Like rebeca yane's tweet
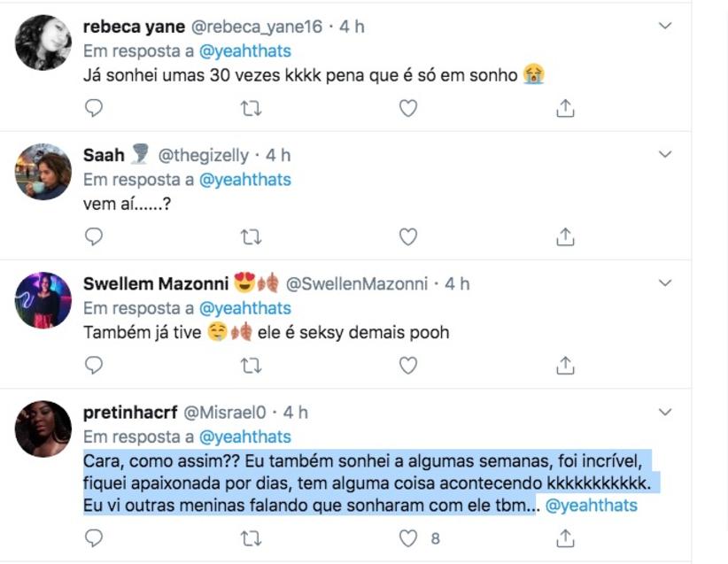This screenshot has height=564, width=728. [407, 108]
